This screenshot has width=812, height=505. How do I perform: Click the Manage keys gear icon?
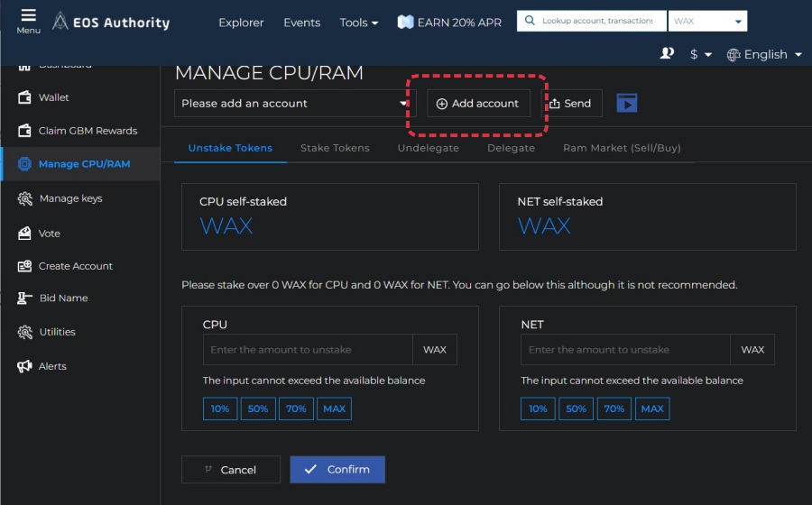(x=24, y=198)
